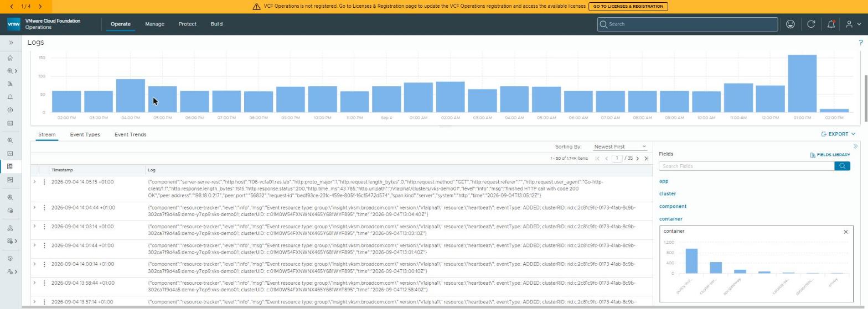
Task: Click the blue search button for Fields
Action: coord(842,166)
